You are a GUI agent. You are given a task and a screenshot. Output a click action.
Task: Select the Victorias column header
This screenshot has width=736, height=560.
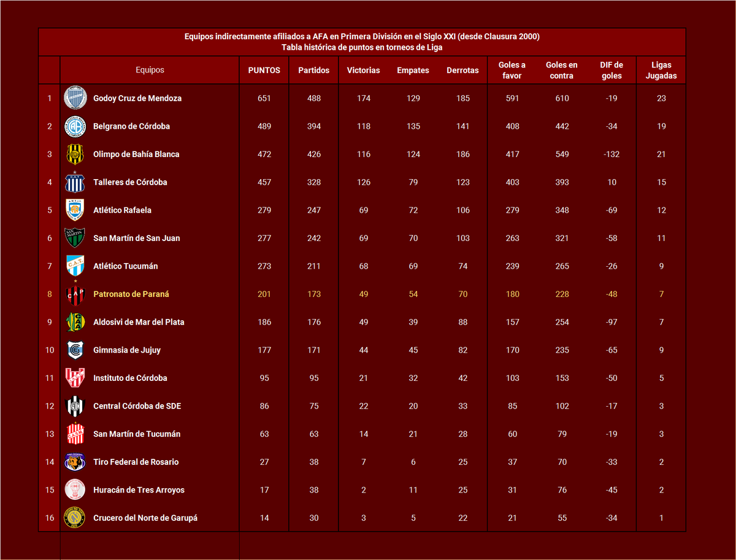click(364, 70)
